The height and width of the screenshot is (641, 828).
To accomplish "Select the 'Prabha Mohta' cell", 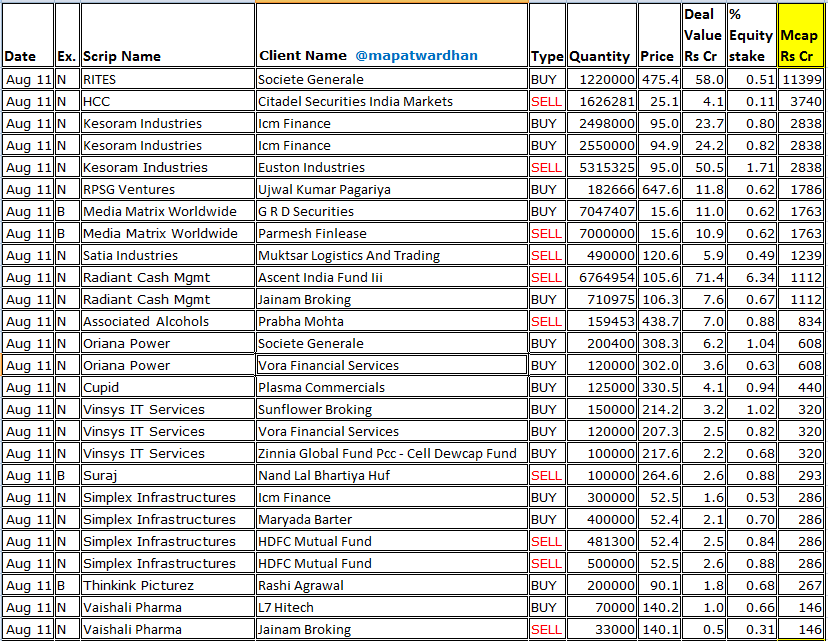I will pos(392,322).
